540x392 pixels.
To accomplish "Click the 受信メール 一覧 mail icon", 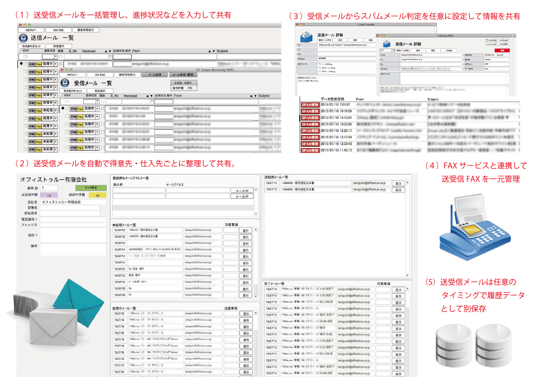I will point(66,82).
